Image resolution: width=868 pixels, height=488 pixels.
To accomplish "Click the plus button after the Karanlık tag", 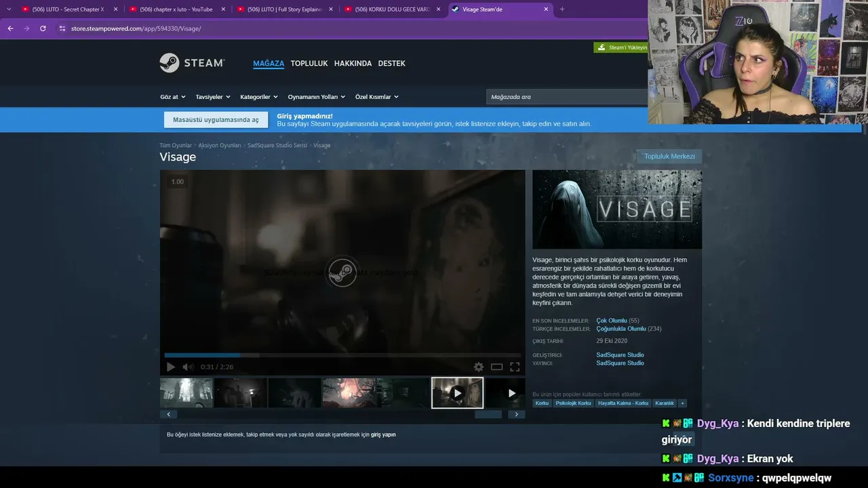I will 682,403.
